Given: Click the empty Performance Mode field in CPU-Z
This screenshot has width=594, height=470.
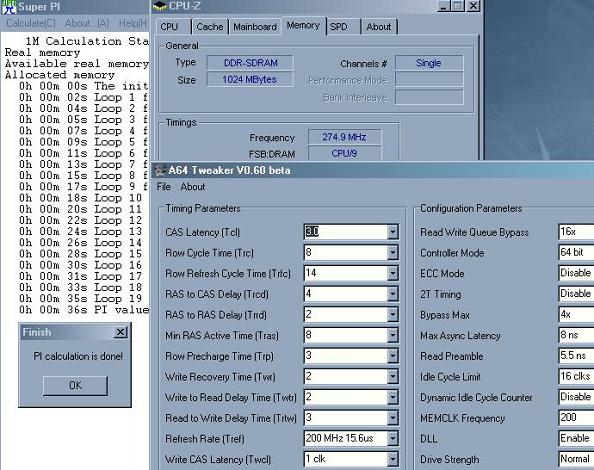Looking at the screenshot, I should 429,80.
